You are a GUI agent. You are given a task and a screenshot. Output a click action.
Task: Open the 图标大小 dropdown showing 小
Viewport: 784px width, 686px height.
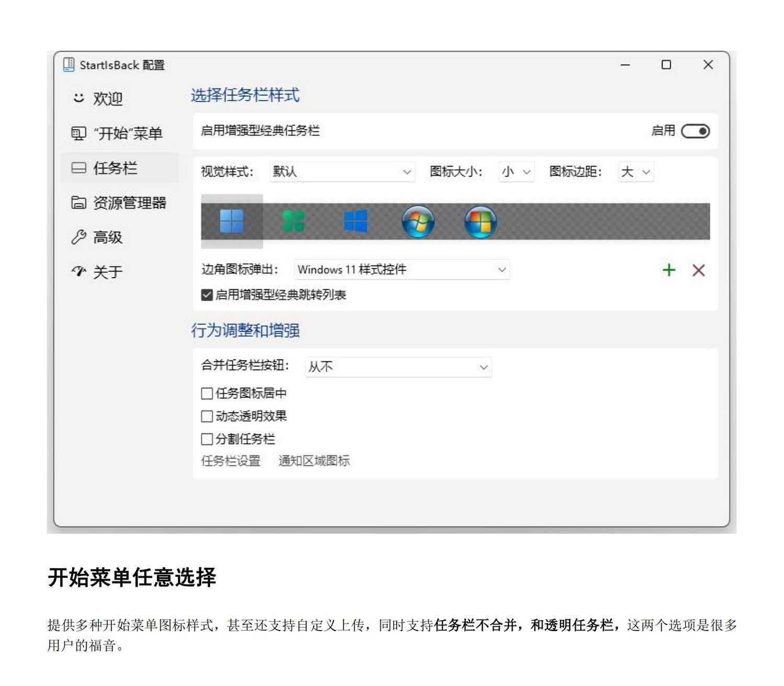click(x=516, y=171)
